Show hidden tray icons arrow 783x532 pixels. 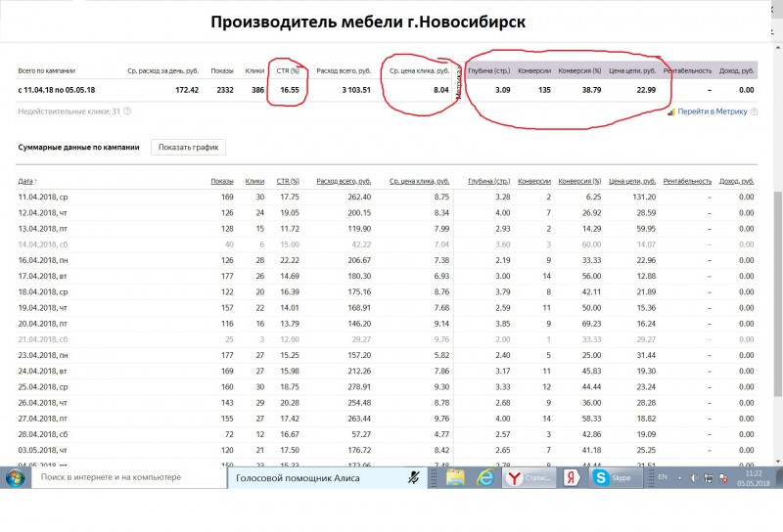(x=679, y=478)
